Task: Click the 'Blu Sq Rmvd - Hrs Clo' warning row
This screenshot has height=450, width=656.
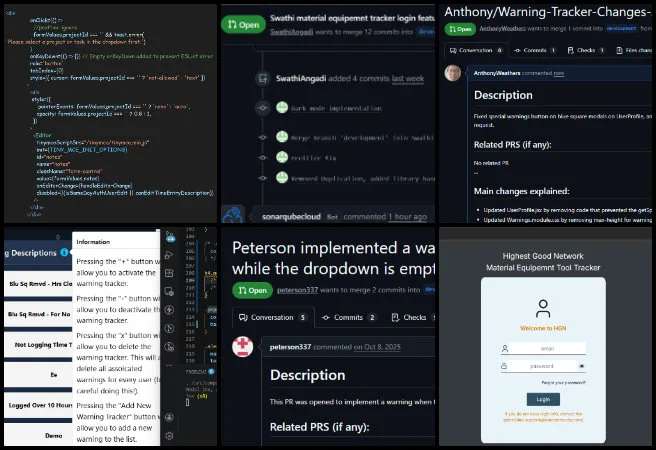Action: pyautogui.click(x=38, y=284)
